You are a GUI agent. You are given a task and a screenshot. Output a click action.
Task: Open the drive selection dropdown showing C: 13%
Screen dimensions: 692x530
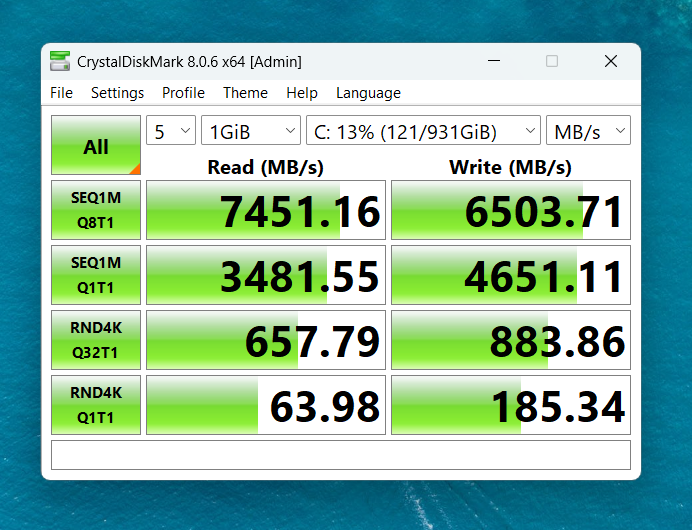(x=423, y=130)
